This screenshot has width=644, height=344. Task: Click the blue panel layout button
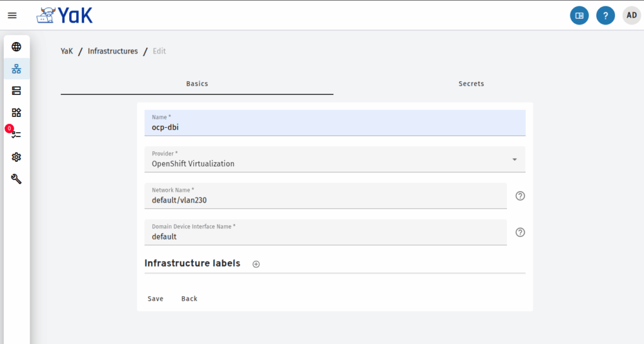click(x=579, y=16)
